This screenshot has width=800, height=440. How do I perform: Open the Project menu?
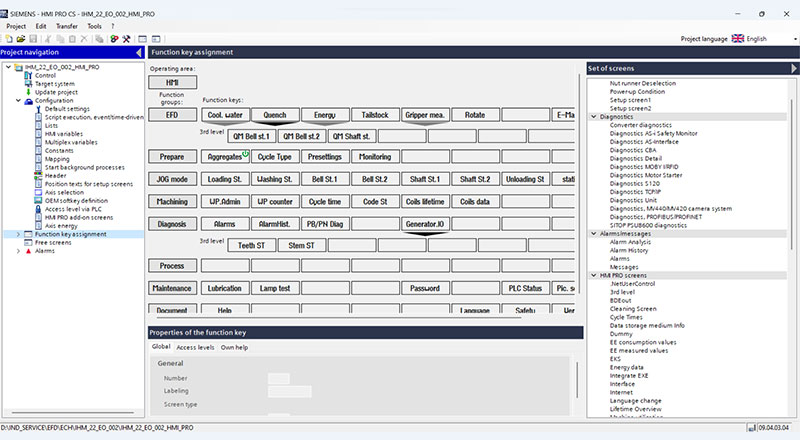[x=16, y=26]
